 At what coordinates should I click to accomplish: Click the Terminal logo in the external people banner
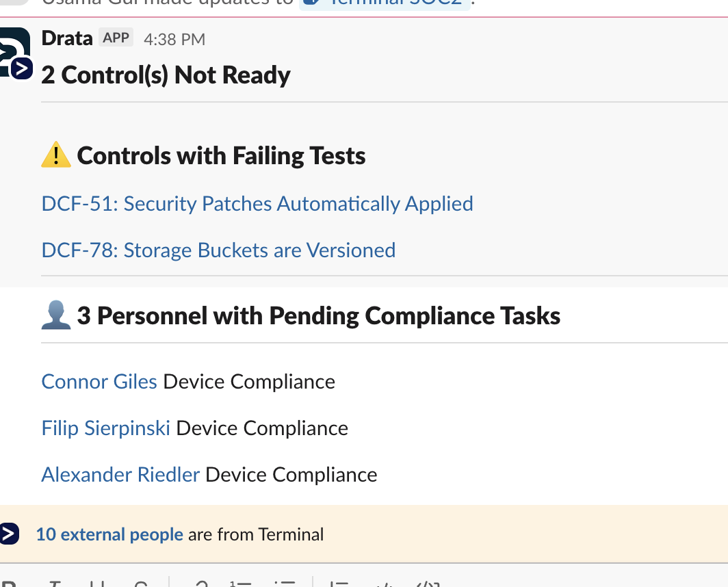9,534
